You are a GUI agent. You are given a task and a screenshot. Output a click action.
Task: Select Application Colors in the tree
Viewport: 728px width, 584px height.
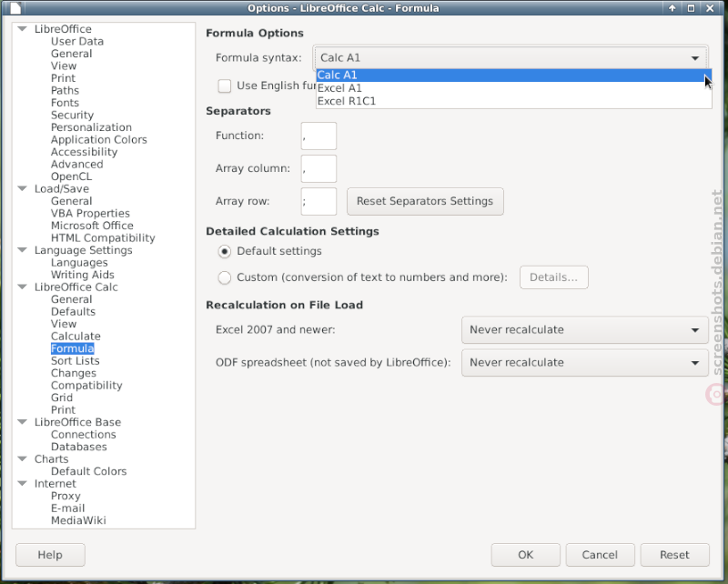coord(99,140)
